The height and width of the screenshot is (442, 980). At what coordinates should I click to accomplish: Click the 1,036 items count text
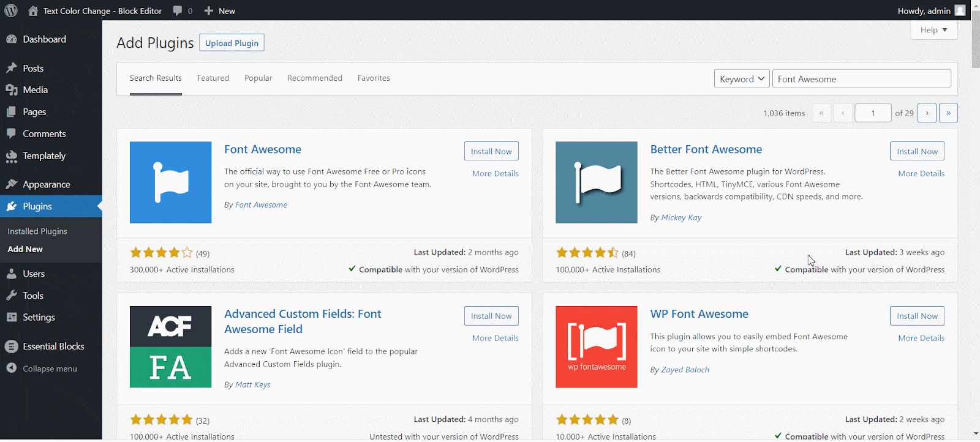(784, 113)
